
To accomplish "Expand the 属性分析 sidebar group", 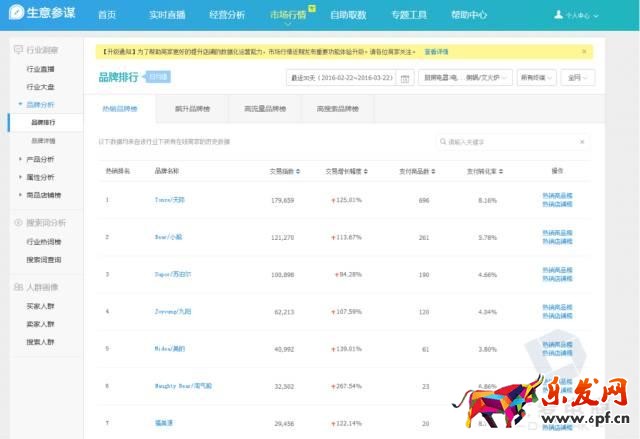I will click(x=20, y=177).
